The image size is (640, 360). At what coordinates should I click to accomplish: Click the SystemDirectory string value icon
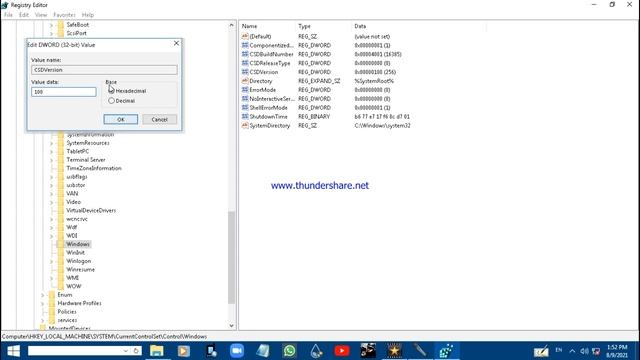coord(245,126)
